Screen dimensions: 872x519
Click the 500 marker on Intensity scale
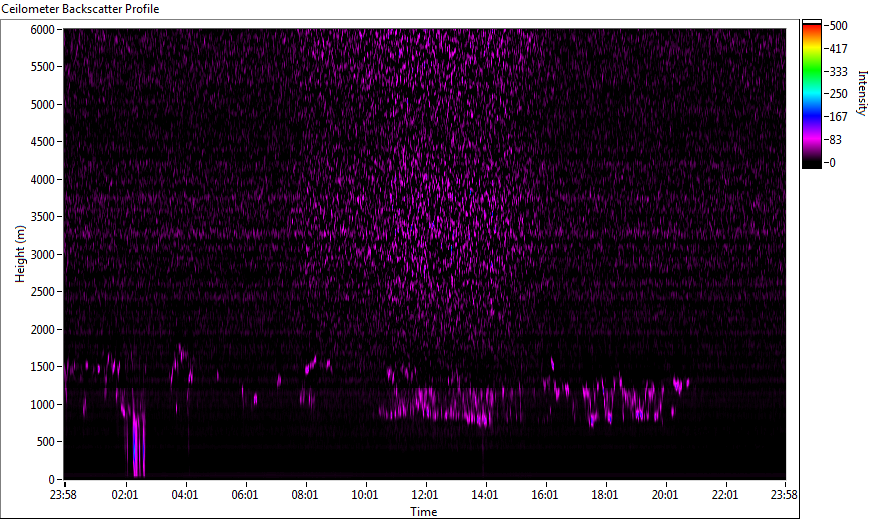(838, 26)
